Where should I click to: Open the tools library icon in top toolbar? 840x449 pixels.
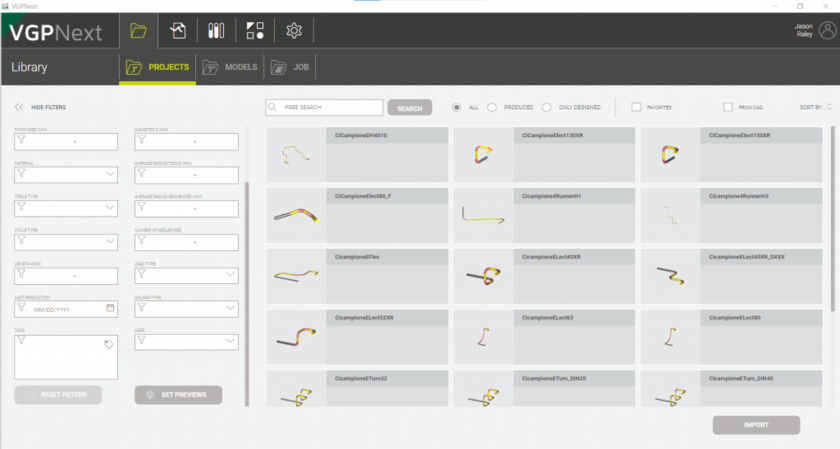[216, 31]
